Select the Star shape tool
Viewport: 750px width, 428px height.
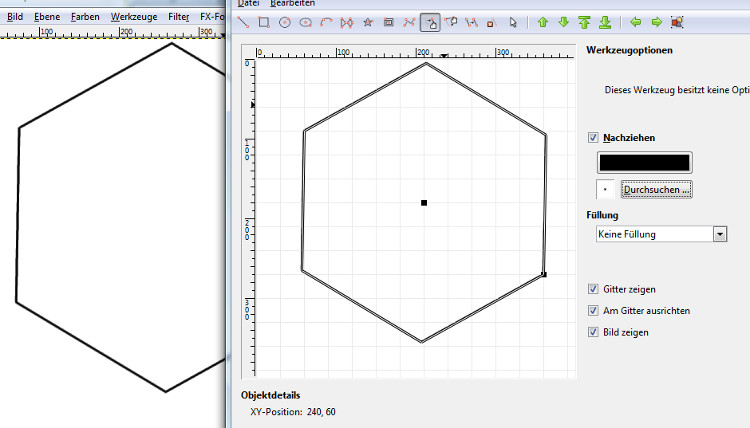pyautogui.click(x=367, y=22)
